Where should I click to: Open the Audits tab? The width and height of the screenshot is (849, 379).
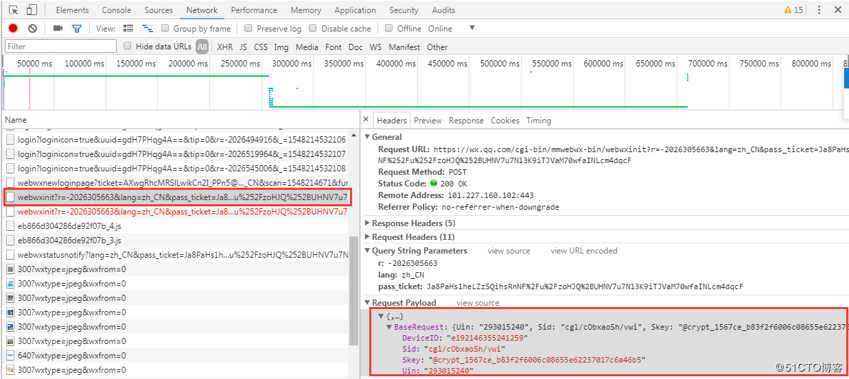click(443, 10)
